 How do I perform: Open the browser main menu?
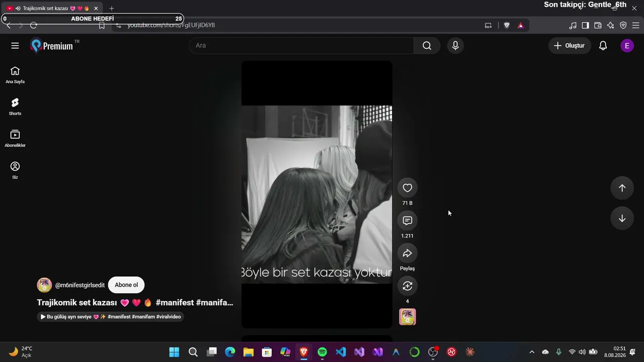(x=635, y=25)
